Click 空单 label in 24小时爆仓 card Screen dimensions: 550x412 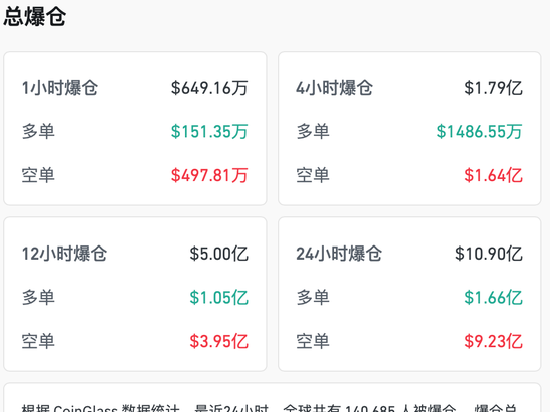tap(313, 341)
